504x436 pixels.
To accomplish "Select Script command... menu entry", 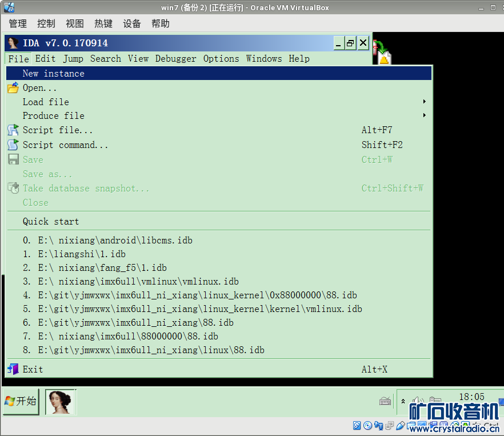I will click(218, 145).
